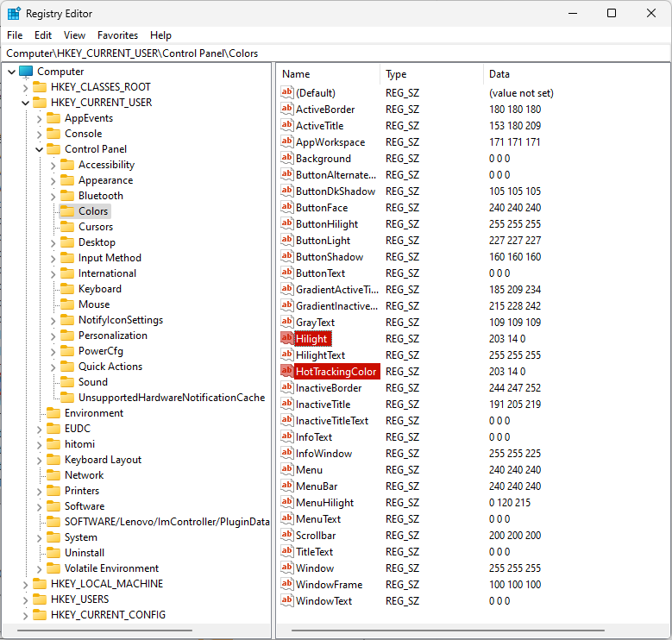Screen dimensions: 672x640
Task: Click the ab icon beside Hilight
Action: pos(286,338)
